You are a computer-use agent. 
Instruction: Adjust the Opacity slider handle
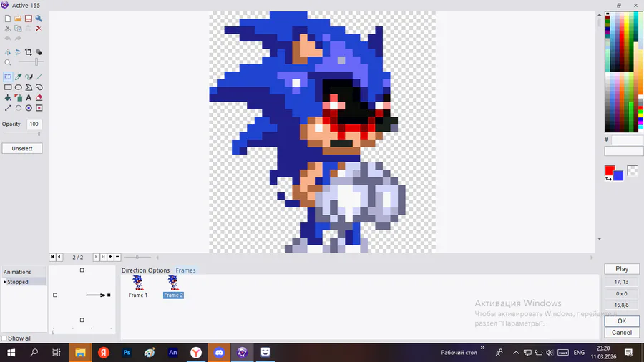pyautogui.click(x=39, y=134)
